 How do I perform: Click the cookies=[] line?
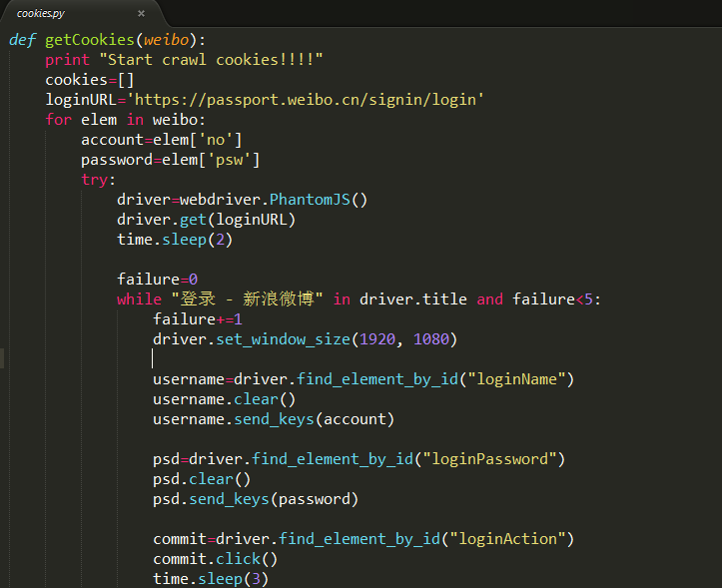coord(90,80)
